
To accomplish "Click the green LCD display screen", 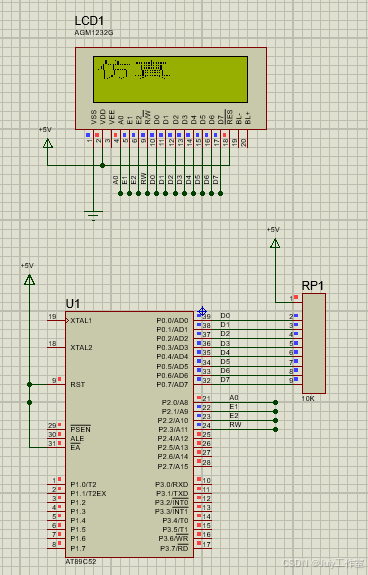I will coord(170,79).
